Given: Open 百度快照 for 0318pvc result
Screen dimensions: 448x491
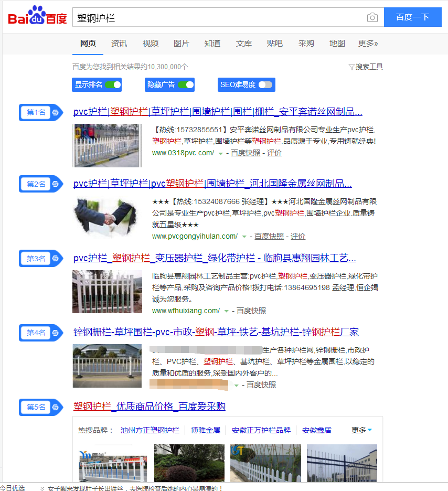Looking at the screenshot, I should coord(246,153).
